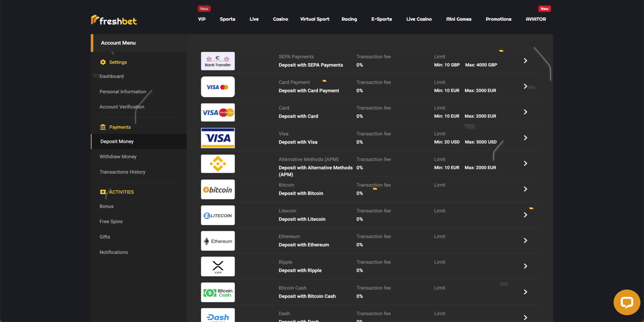
Task: View Transactions History
Action: [x=122, y=172]
